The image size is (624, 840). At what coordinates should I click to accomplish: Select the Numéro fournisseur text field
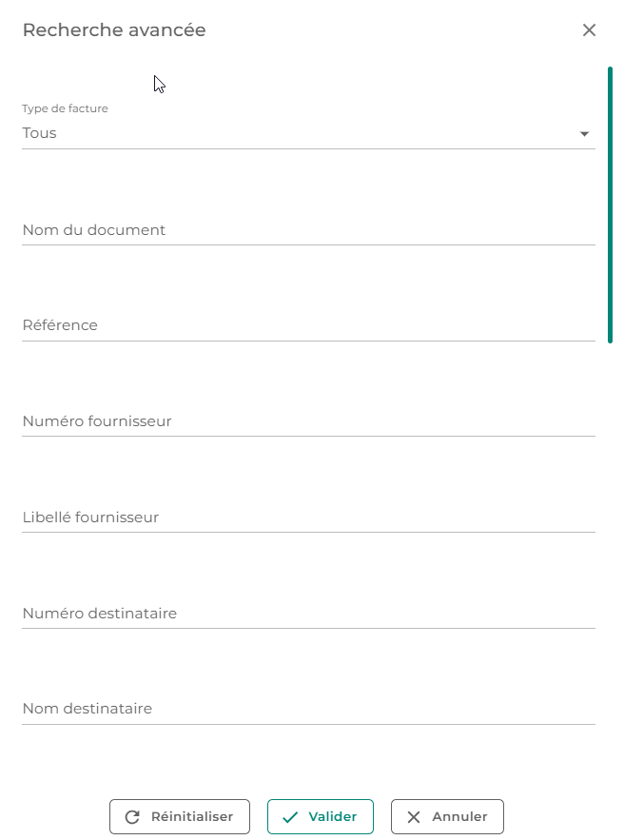pyautogui.click(x=308, y=421)
